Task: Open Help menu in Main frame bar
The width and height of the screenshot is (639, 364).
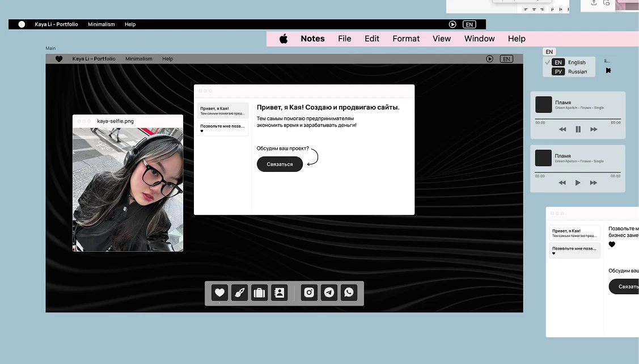Action: pos(167,59)
